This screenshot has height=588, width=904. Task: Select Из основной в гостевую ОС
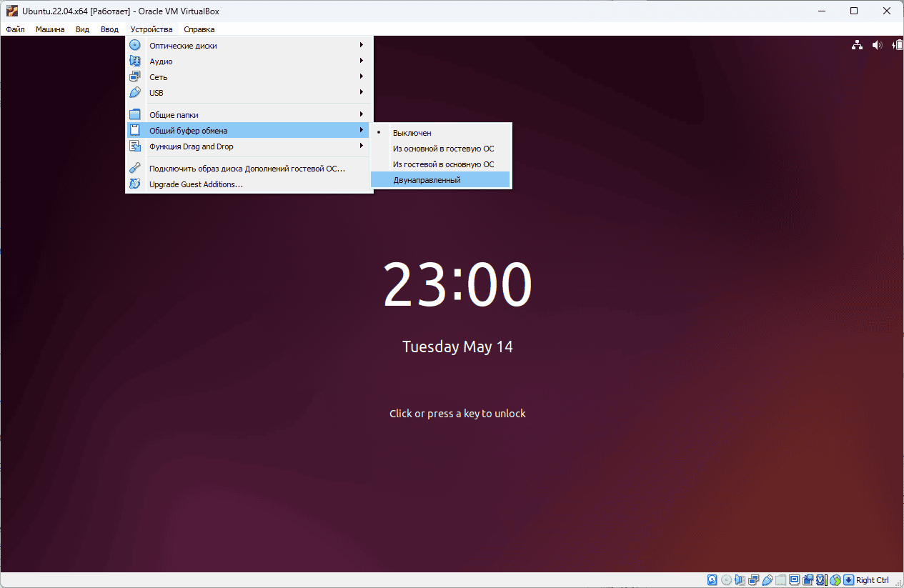point(441,149)
